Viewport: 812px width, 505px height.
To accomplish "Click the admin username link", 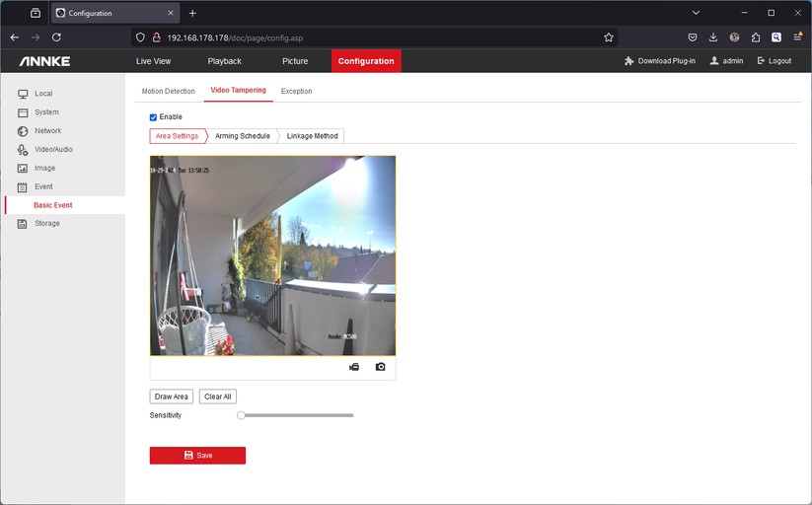I will 733,61.
